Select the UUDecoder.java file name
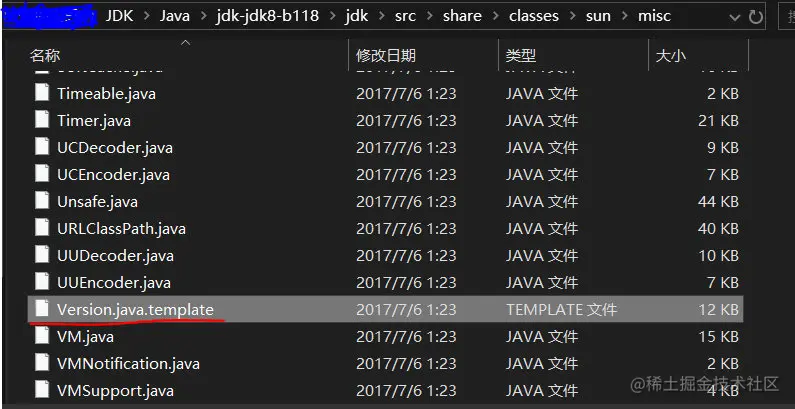This screenshot has height=409, width=795. click(116, 255)
